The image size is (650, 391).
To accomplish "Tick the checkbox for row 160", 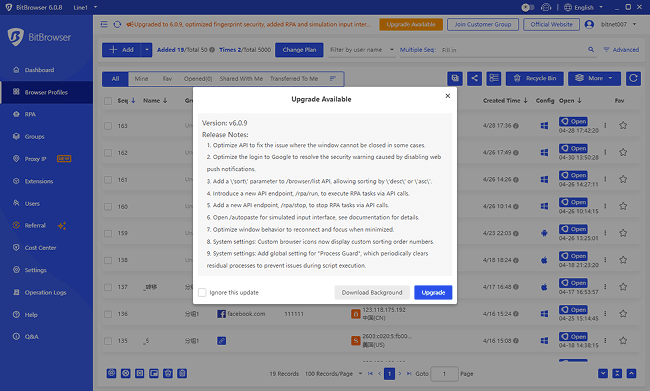I will (108, 206).
